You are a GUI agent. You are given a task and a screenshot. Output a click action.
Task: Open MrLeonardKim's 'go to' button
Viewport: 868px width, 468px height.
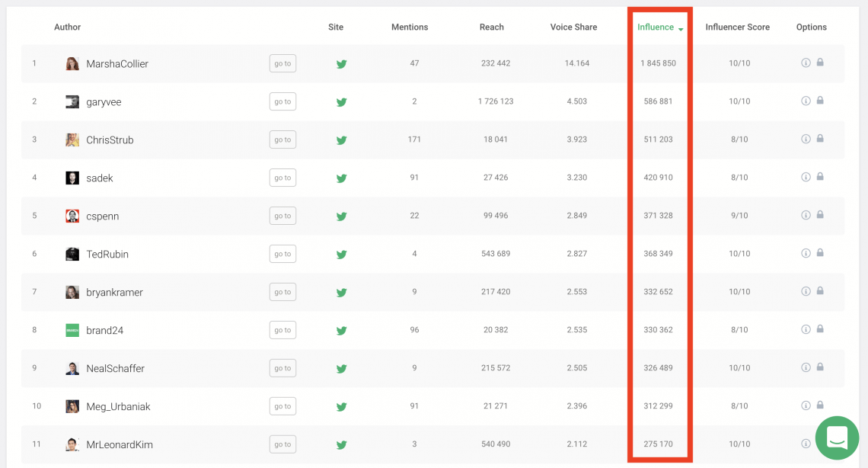click(x=283, y=444)
